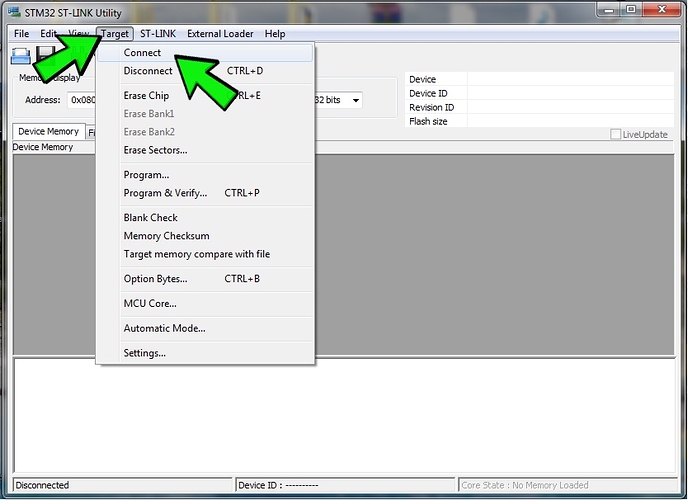Viewport: 688px width, 500px height.
Task: Open the ST-LINK menu
Action: pos(158,34)
